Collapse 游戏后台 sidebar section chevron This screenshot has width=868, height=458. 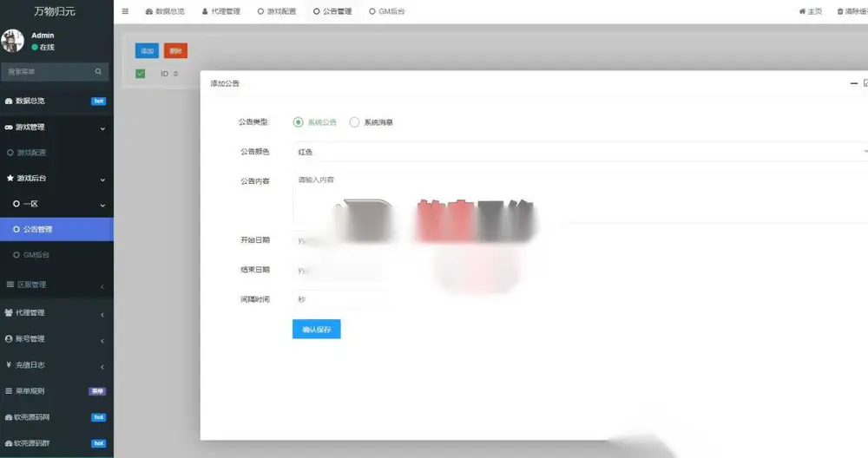click(102, 180)
